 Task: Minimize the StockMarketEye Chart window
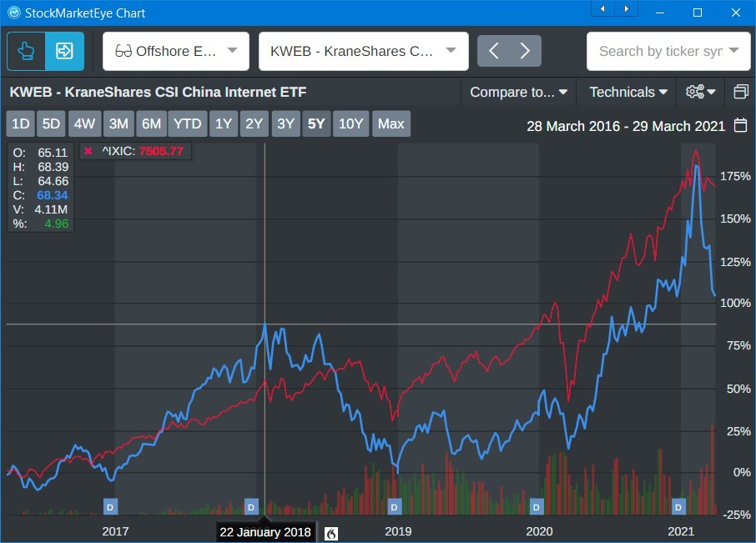click(x=660, y=13)
